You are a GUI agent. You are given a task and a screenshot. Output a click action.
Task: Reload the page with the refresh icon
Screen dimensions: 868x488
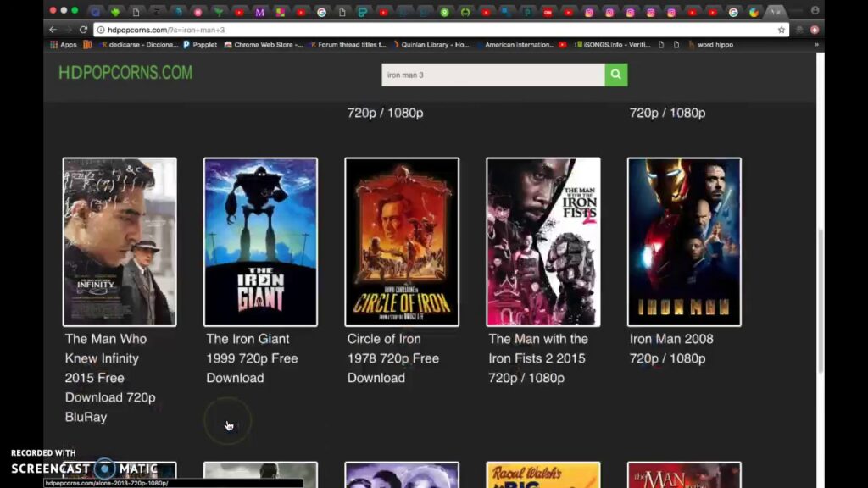pos(84,30)
